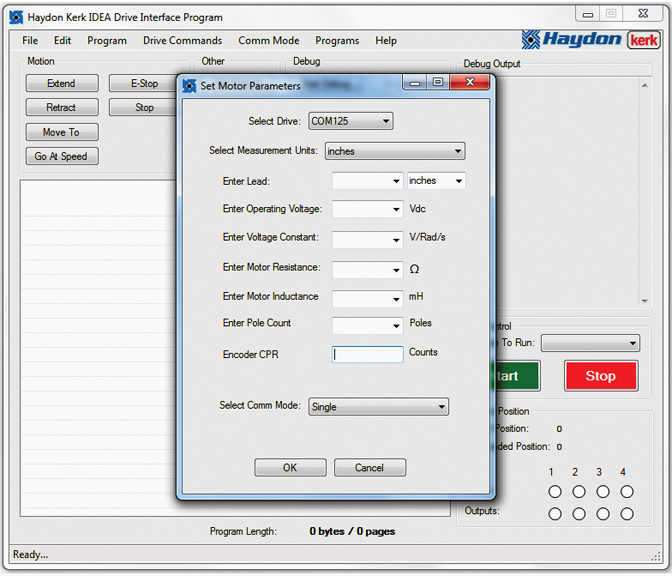
Task: Click the Haydon Kerk logo
Action: 590,40
